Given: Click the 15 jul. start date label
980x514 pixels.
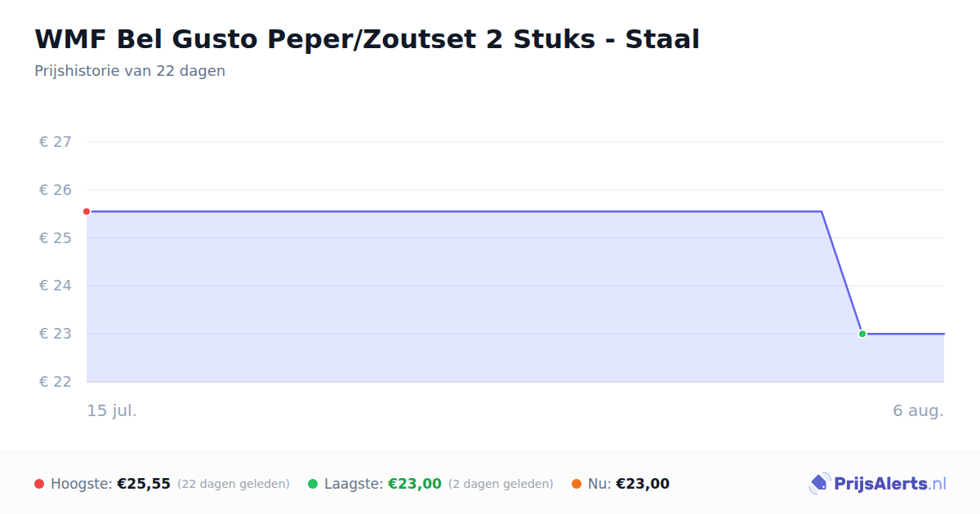Looking at the screenshot, I should tap(112, 410).
